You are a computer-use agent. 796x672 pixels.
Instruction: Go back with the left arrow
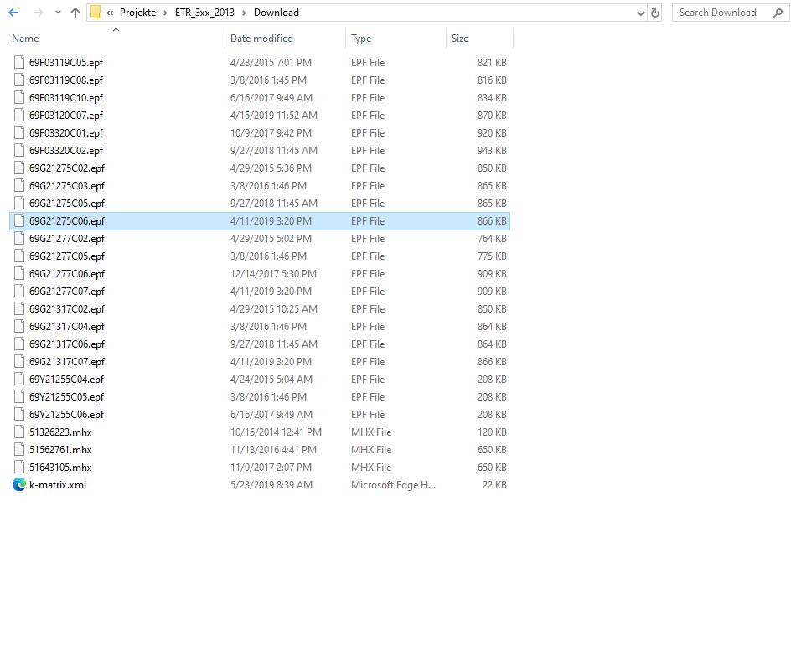coord(13,13)
